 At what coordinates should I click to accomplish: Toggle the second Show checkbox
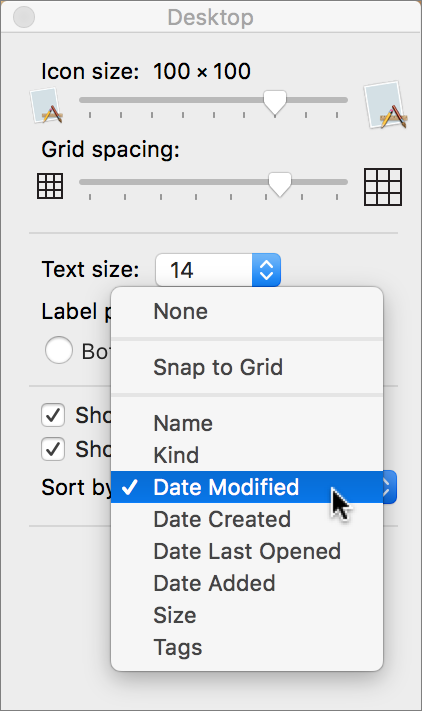click(x=53, y=449)
